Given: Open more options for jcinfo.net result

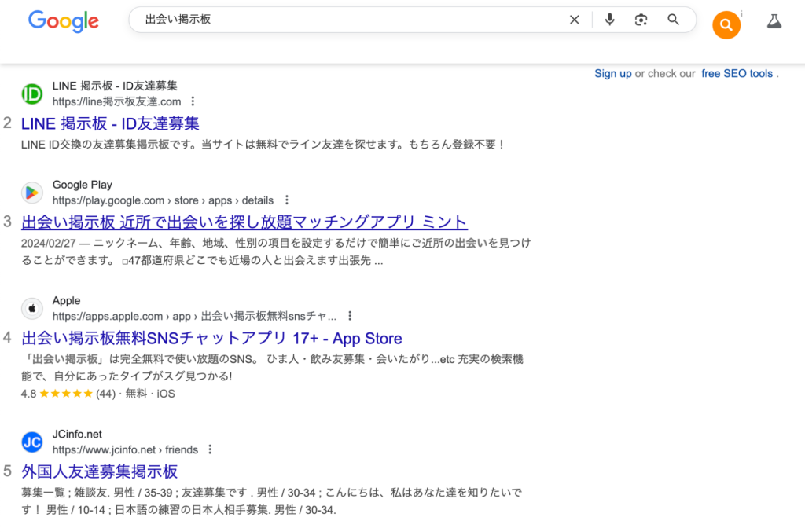Looking at the screenshot, I should pyautogui.click(x=210, y=449).
